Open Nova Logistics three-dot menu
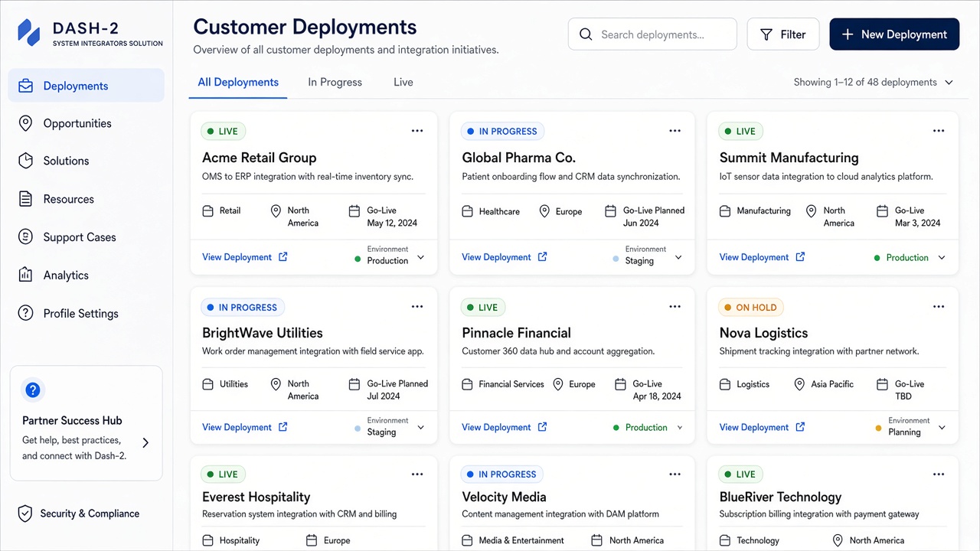 pos(939,307)
